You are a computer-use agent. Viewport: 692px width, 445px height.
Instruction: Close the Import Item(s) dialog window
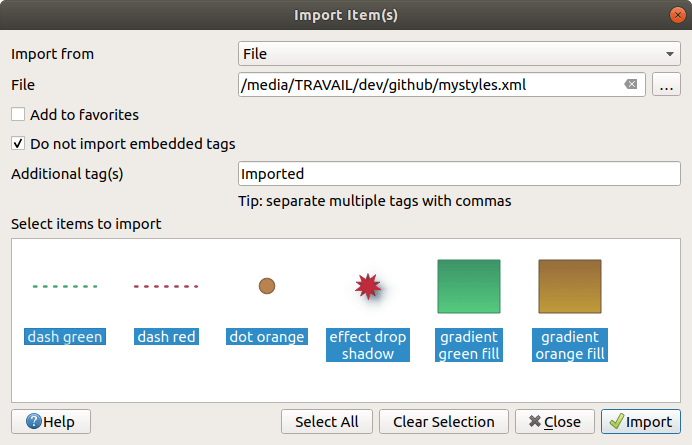coord(677,15)
